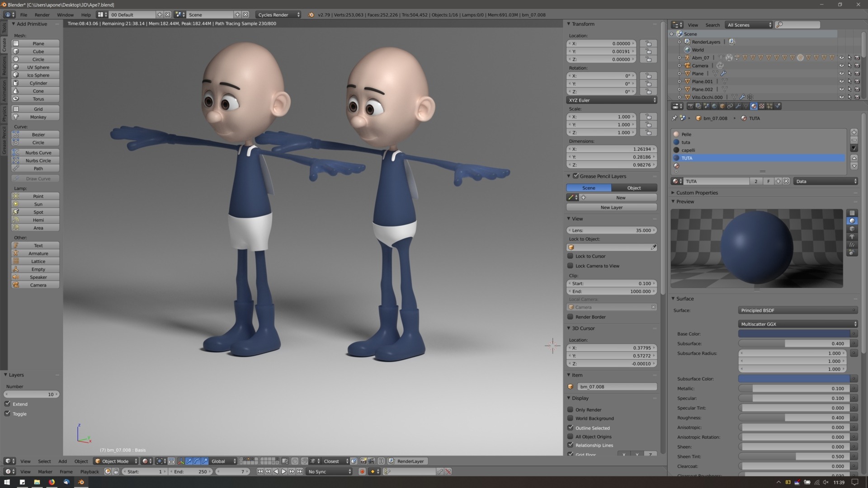868x488 pixels.
Task: Open the Particles properties tab icon
Action: [x=769, y=106]
